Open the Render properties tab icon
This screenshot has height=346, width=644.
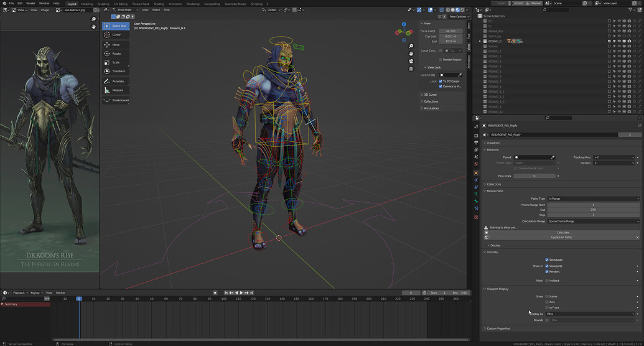(476, 135)
